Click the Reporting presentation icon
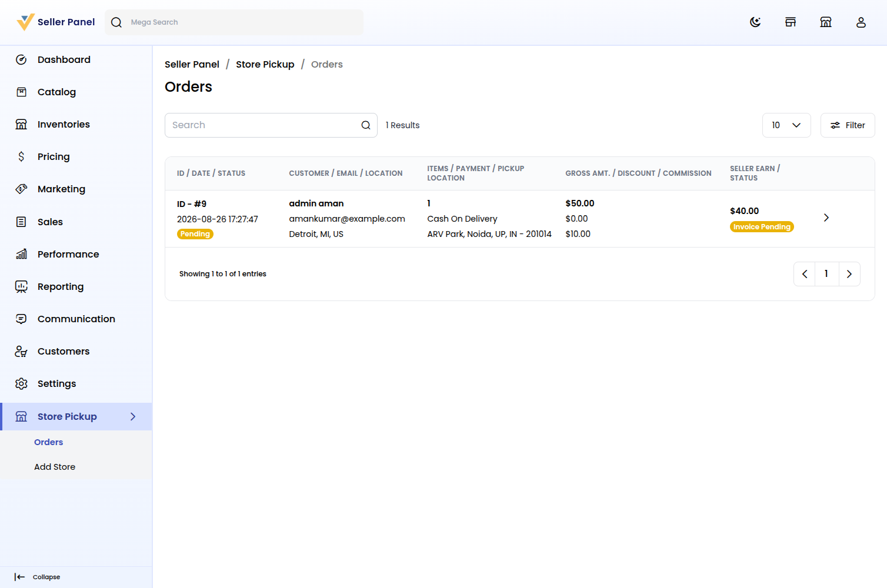This screenshot has height=588, width=887. tap(21, 286)
